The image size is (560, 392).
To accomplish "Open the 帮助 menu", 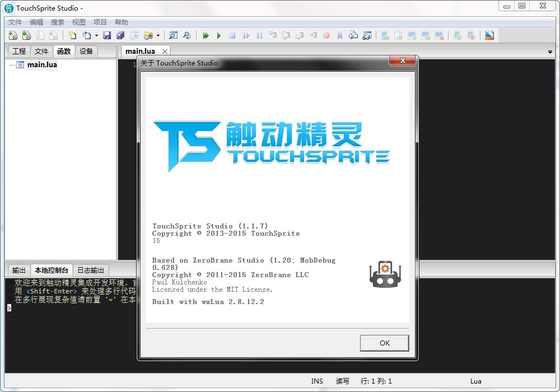I will point(122,22).
